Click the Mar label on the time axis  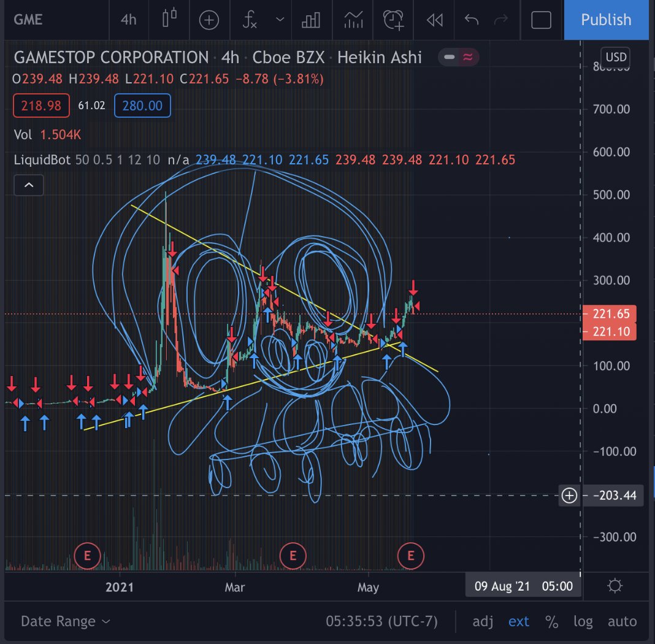(235, 587)
